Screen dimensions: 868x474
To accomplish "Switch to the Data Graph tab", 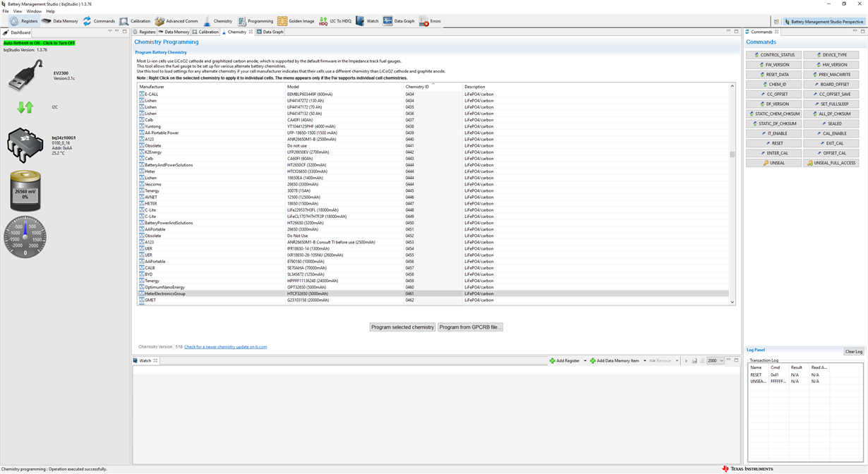I will [x=270, y=32].
